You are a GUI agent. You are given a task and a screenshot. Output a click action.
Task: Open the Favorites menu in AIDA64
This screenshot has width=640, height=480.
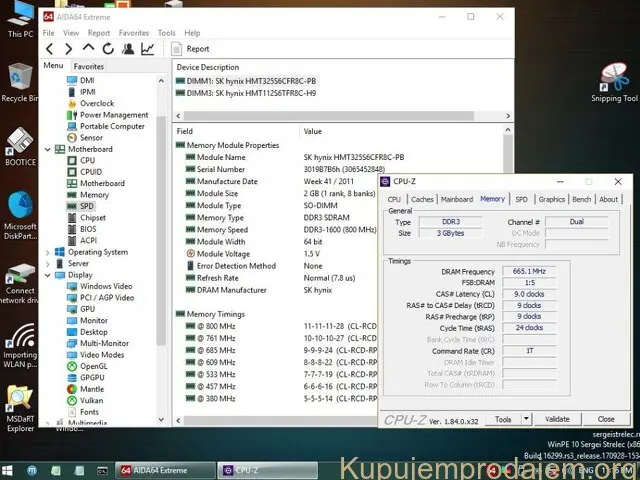(x=134, y=33)
